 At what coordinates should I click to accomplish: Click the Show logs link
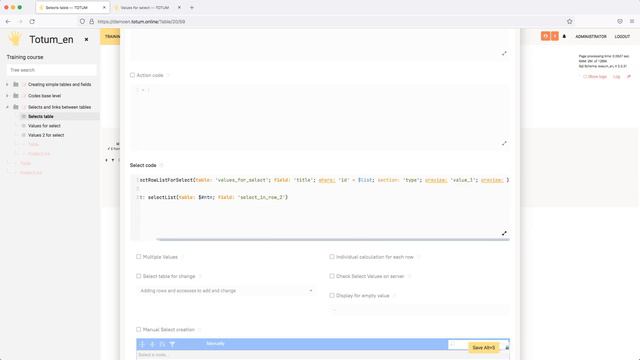pos(595,77)
